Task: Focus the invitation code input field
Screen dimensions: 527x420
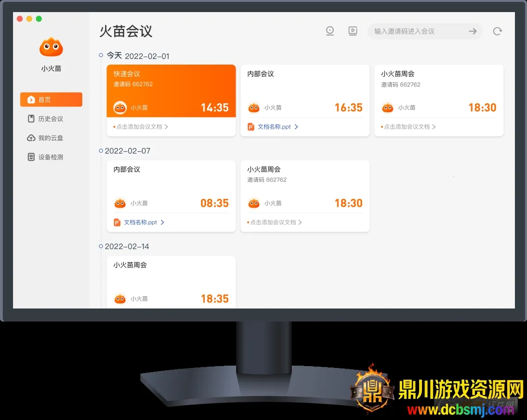Action: 416,31
